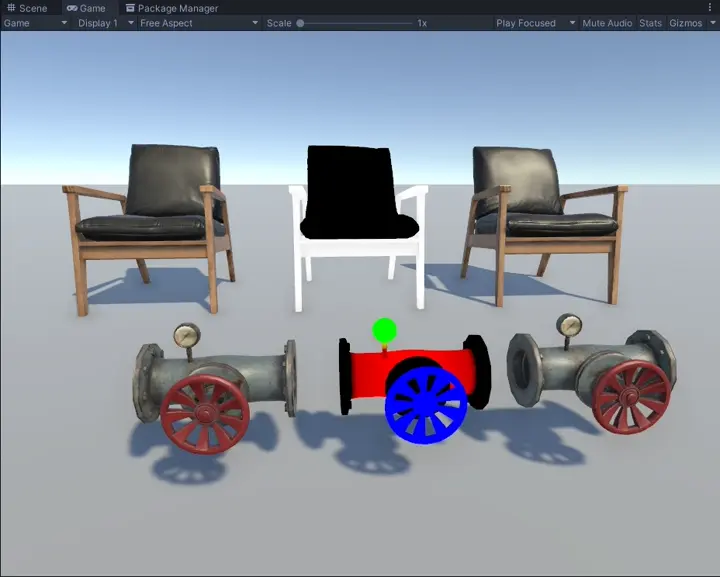Click the green sphere gauge on red pipe
This screenshot has height=577, width=720.
pos(384,330)
